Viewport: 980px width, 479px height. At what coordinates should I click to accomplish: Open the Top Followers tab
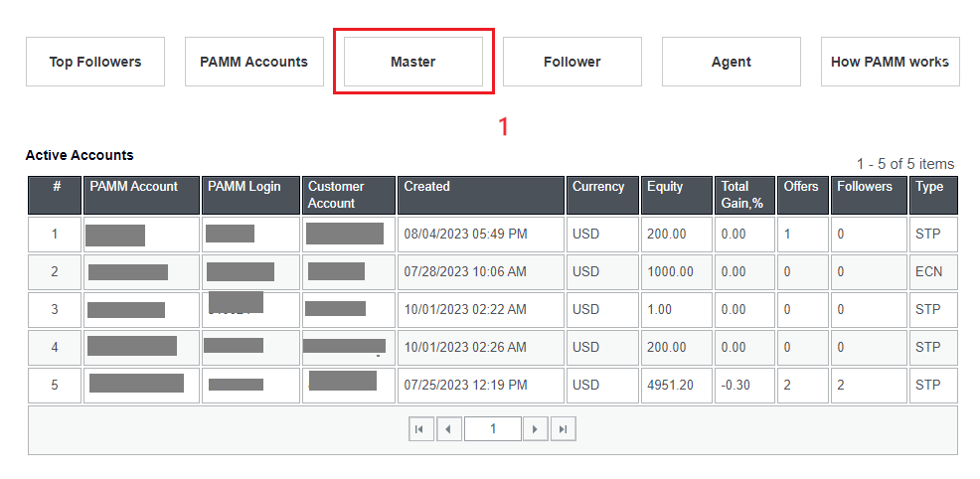[x=95, y=62]
